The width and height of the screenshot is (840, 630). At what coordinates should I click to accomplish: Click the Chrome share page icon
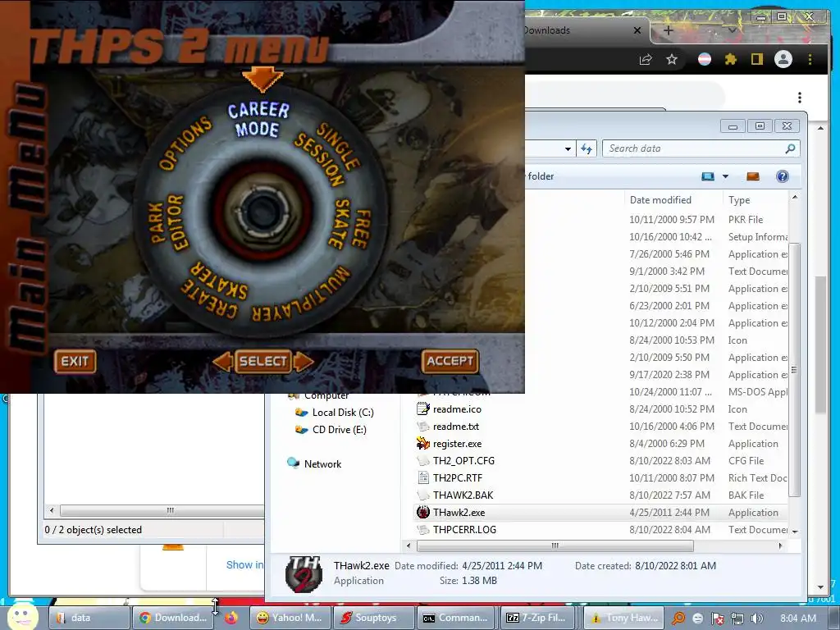click(646, 59)
